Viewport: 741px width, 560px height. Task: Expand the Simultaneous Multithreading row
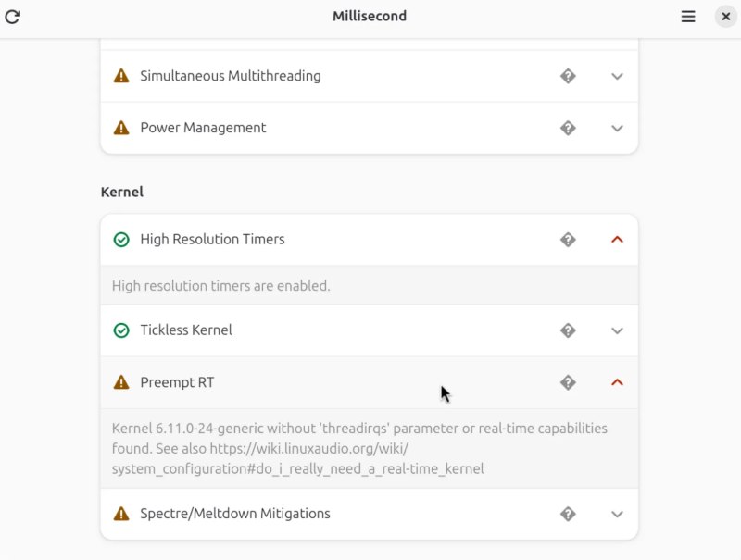(618, 76)
